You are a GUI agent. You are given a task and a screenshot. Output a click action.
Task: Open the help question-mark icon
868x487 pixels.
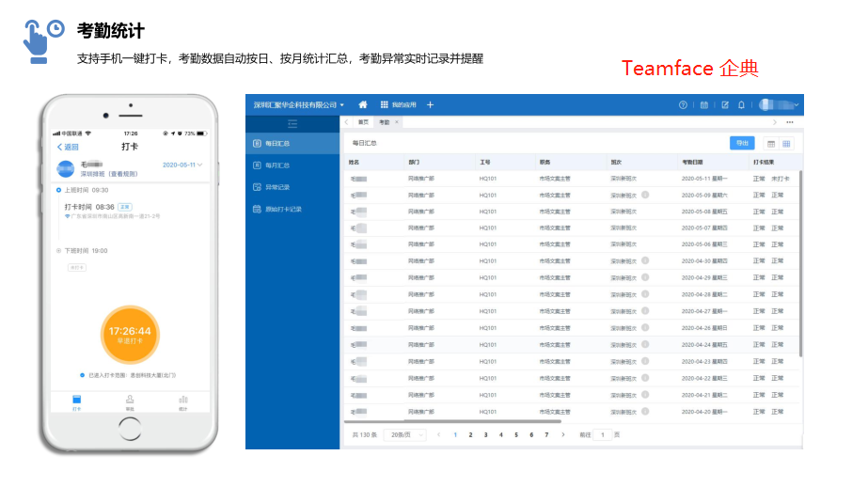[683, 104]
